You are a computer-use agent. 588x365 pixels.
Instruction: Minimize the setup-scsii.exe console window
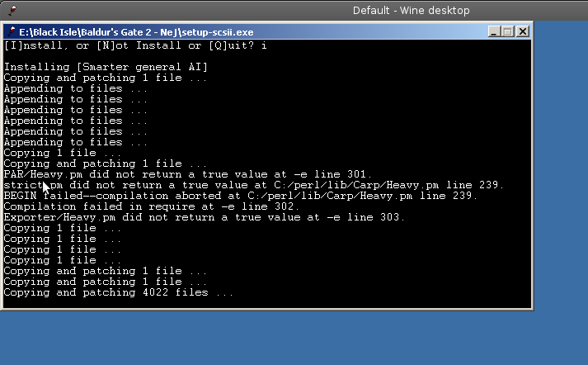tap(494, 31)
